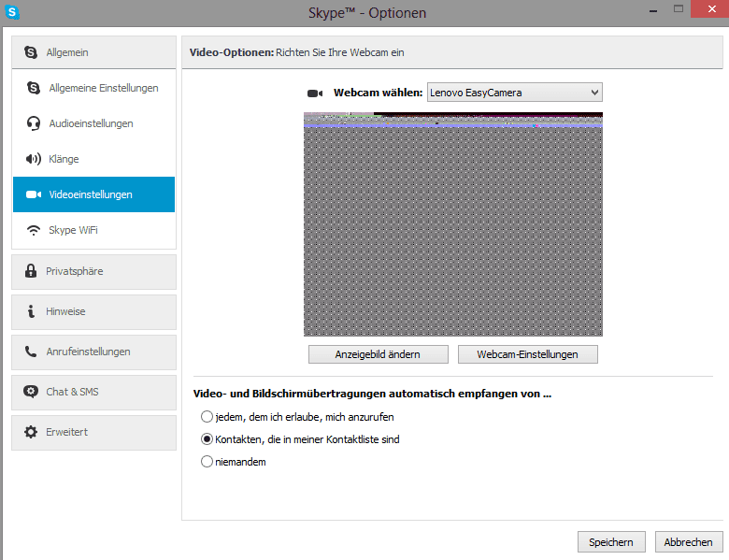The height and width of the screenshot is (560, 729).
Task: Click the gear icon beside Erweitert
Action: 31,432
